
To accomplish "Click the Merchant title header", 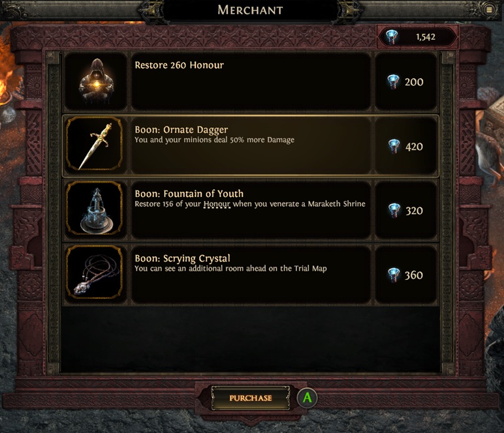I will coord(251,10).
